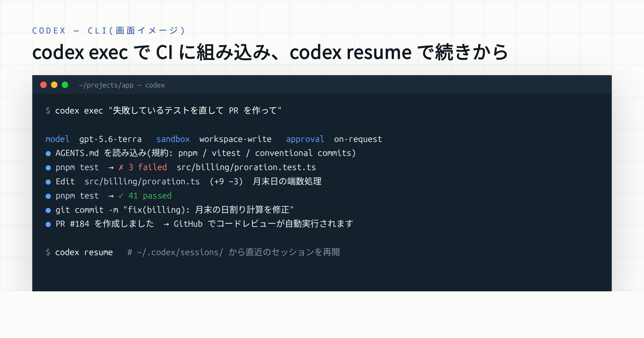Click the '月末日の端数処理' note
Viewport: 644px width, 338px height.
pyautogui.click(x=287, y=181)
